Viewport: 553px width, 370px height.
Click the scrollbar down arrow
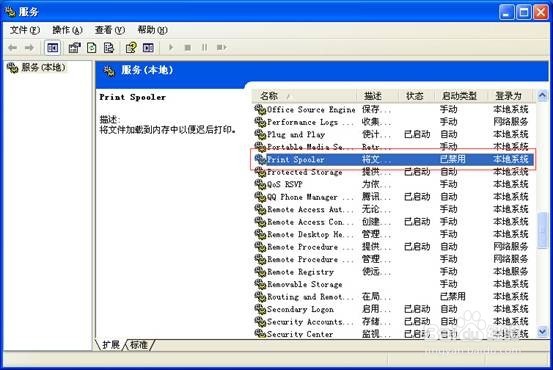(x=542, y=332)
